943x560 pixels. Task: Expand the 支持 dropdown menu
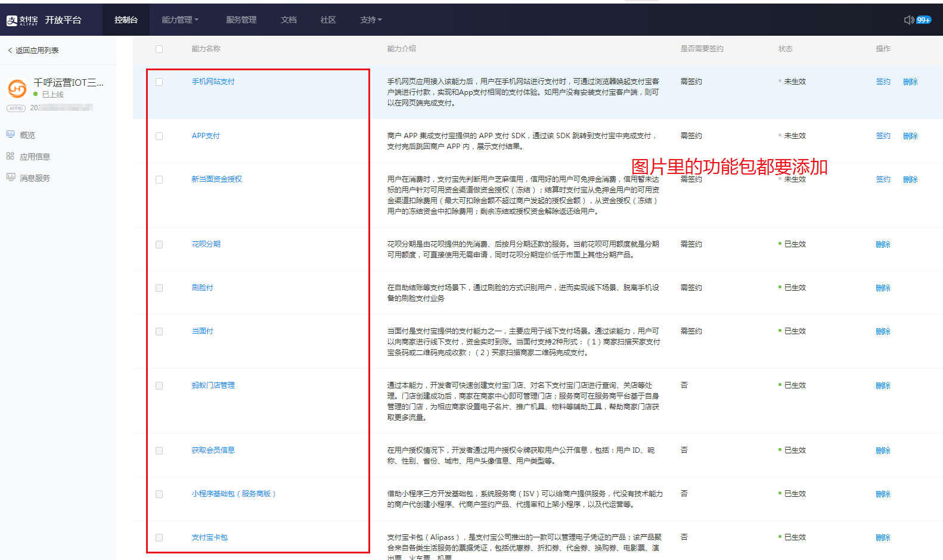tap(371, 20)
